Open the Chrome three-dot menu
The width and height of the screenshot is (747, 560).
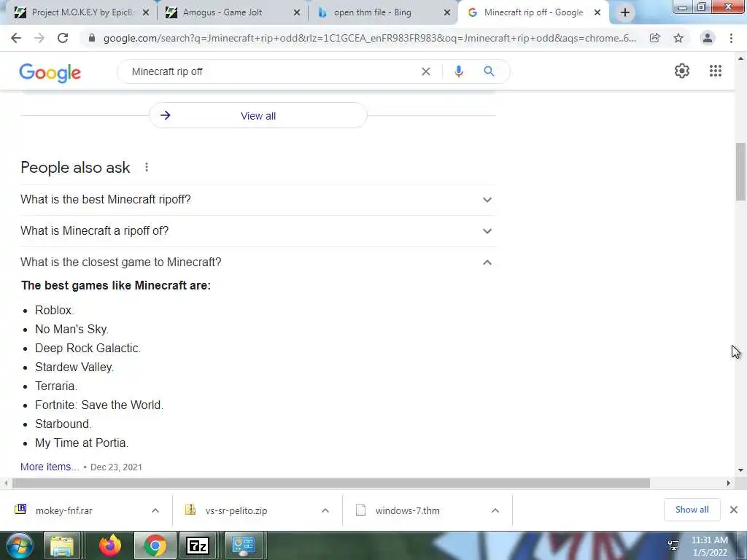[731, 38]
